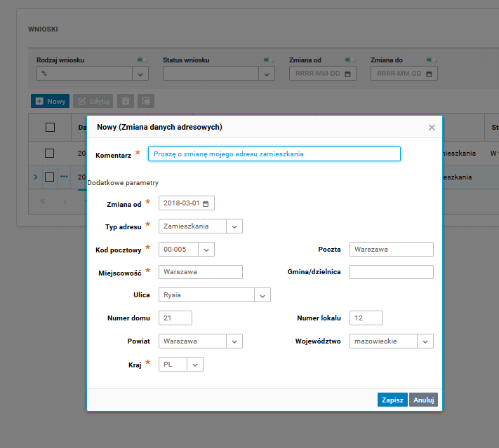Tick the select-all checkbox in the table header
The width and height of the screenshot is (499, 448).
(50, 127)
